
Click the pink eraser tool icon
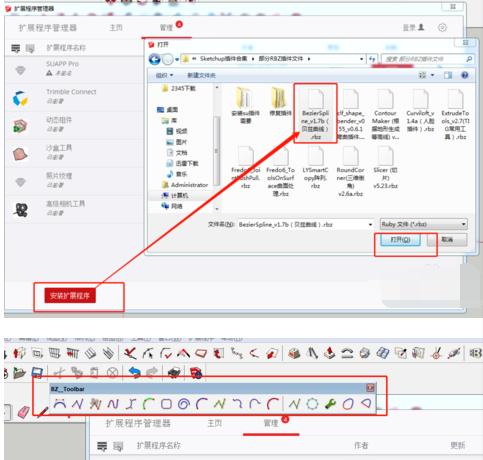click(23, 412)
